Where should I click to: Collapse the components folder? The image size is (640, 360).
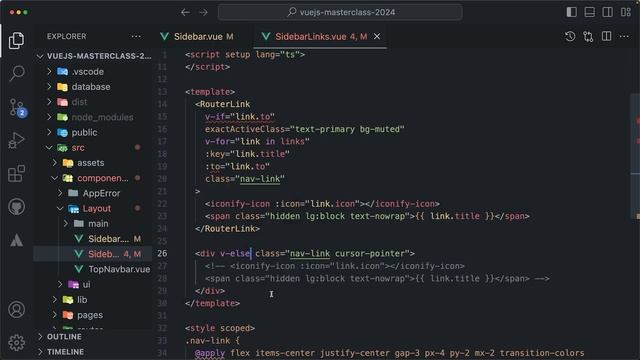click(93, 178)
